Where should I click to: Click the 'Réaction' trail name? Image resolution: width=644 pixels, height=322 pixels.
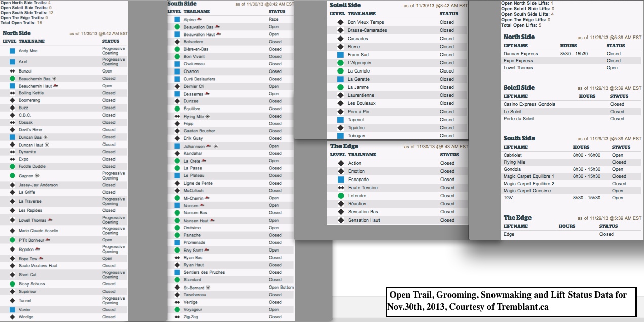click(357, 204)
